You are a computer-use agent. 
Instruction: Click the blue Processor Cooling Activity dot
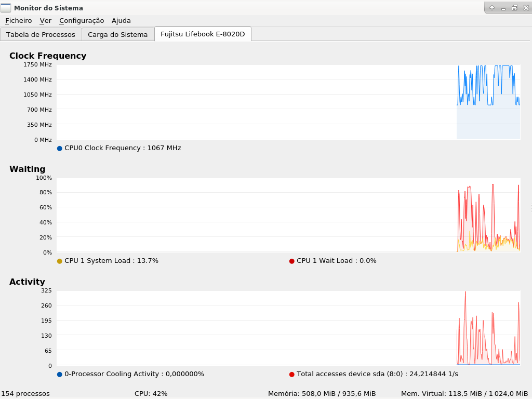point(60,374)
